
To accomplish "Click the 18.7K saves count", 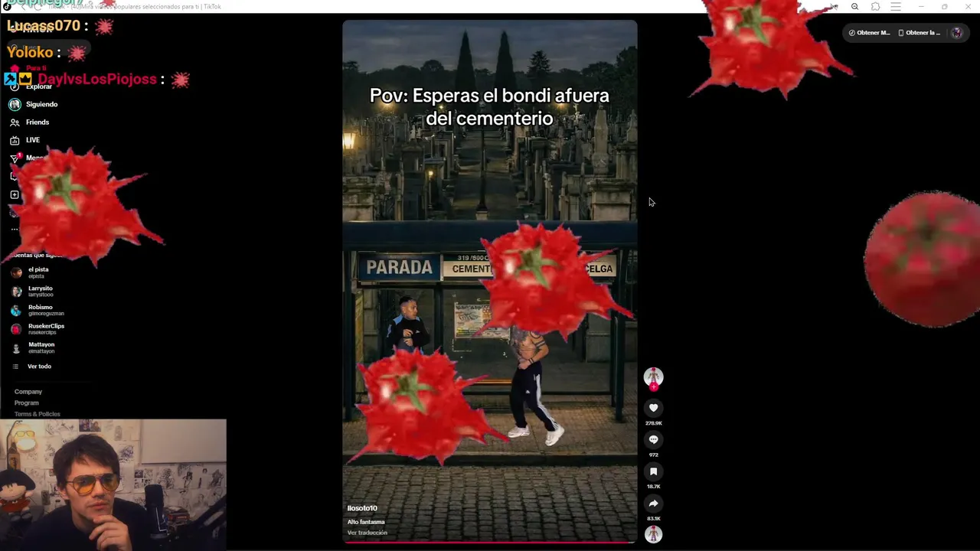I will pos(653,487).
